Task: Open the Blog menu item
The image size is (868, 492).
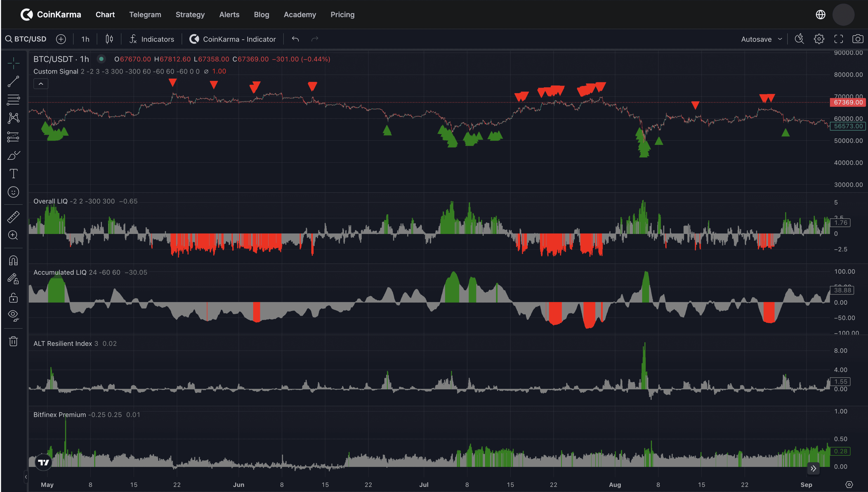Action: tap(261, 14)
